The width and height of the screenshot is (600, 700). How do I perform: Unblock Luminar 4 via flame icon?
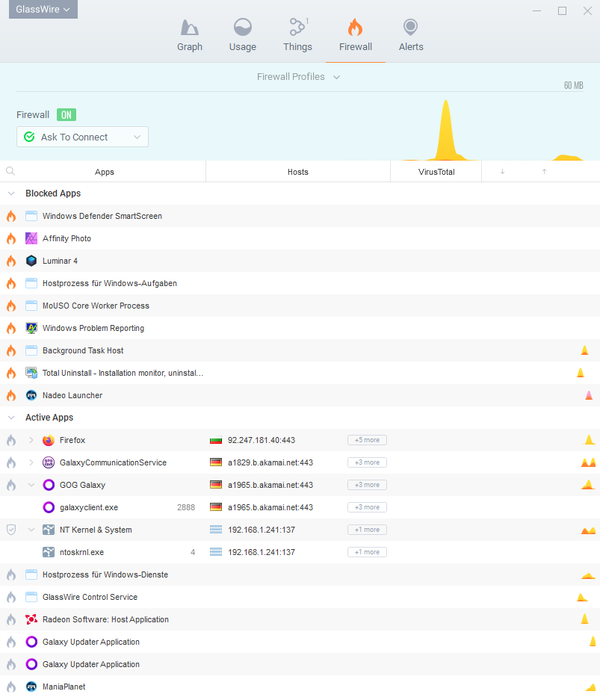[x=11, y=261]
